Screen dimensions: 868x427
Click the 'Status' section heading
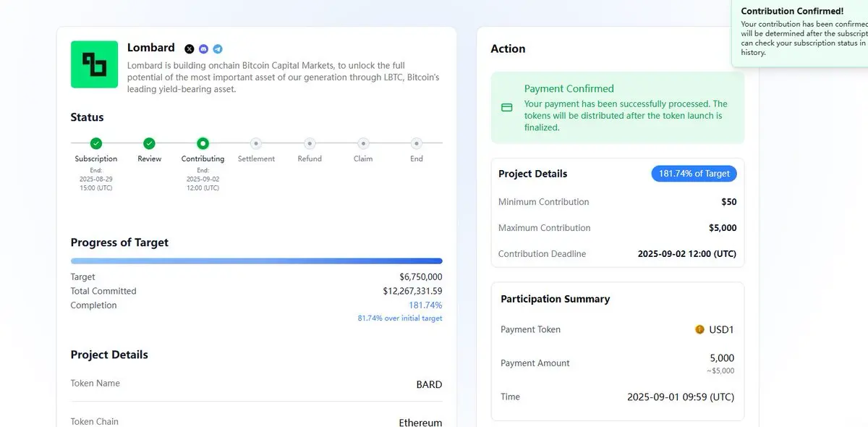pos(87,117)
